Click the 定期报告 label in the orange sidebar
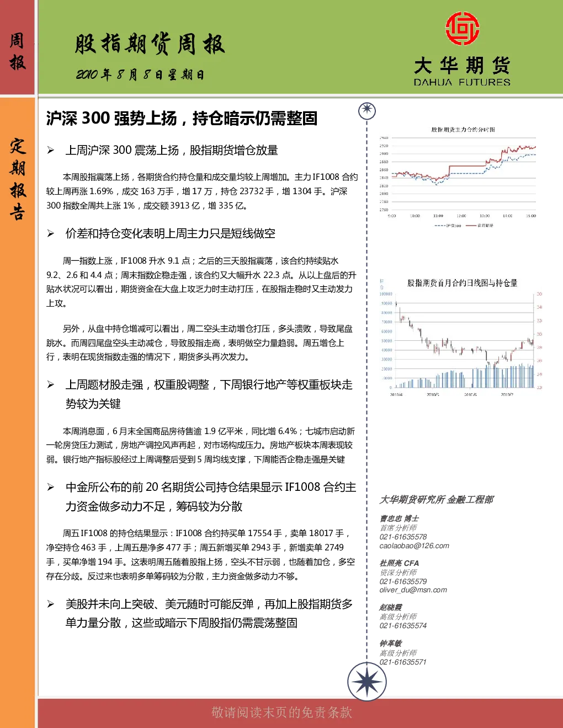Viewport: 563px width, 728px height. [x=18, y=179]
